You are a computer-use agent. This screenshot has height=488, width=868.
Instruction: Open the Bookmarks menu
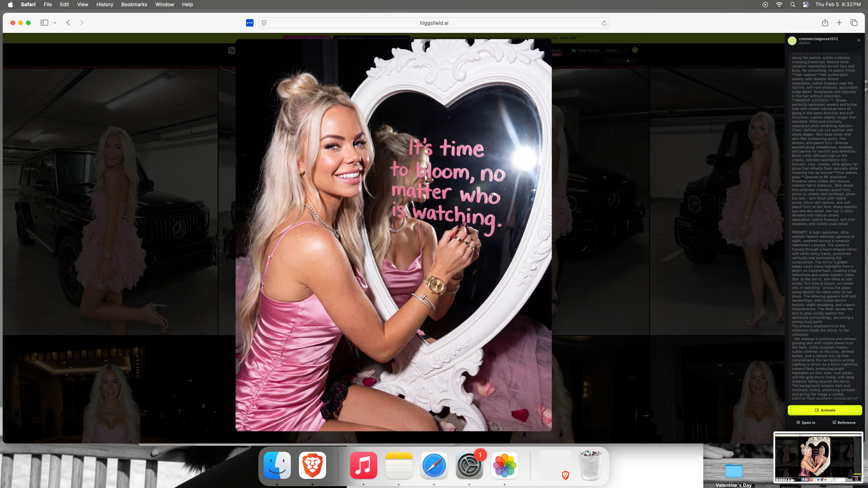134,4
